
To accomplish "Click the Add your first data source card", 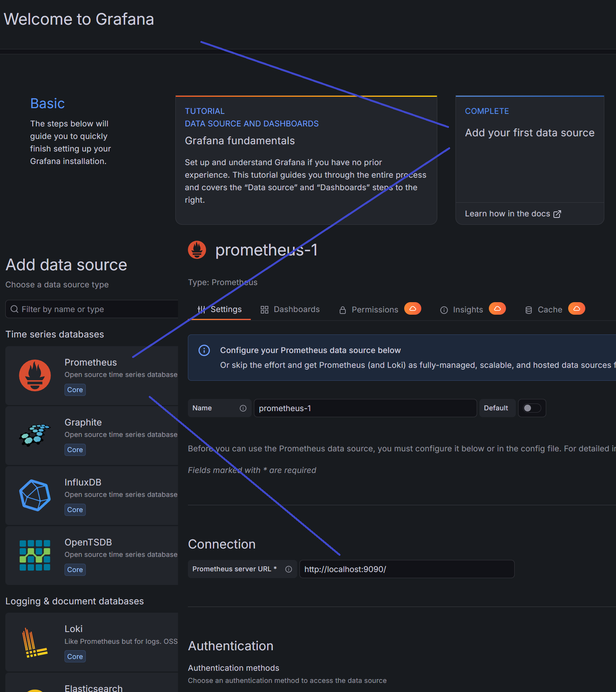I will point(530,160).
